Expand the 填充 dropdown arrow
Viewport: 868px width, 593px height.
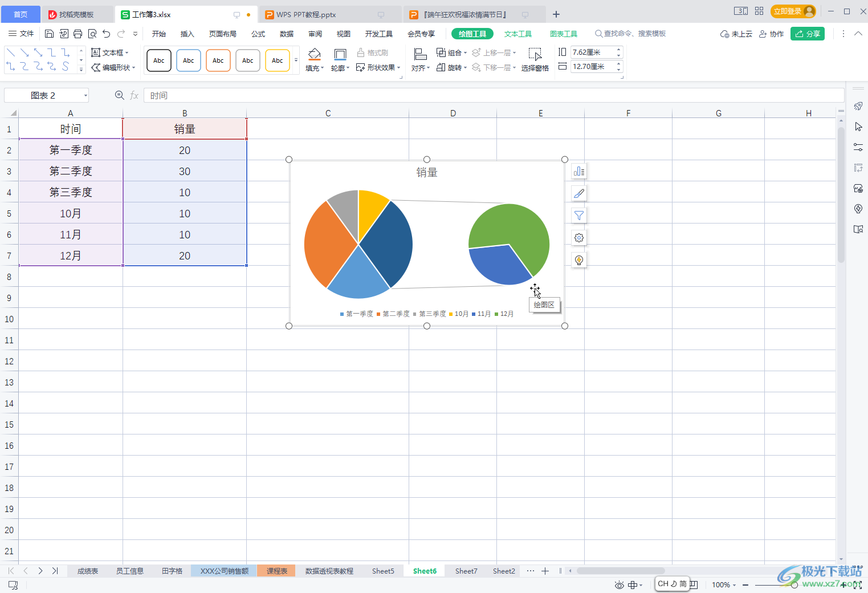click(323, 68)
